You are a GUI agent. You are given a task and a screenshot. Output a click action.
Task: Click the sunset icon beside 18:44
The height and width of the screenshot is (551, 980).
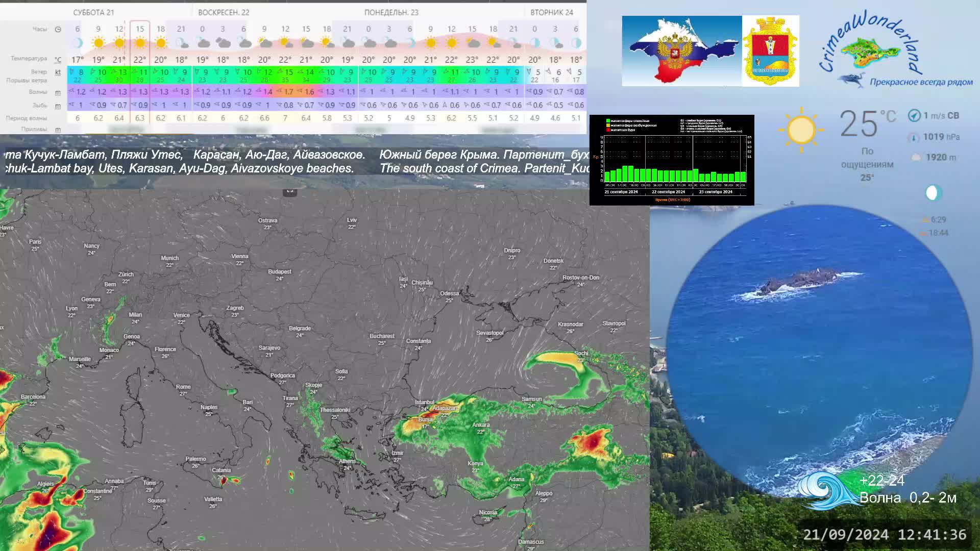click(923, 233)
